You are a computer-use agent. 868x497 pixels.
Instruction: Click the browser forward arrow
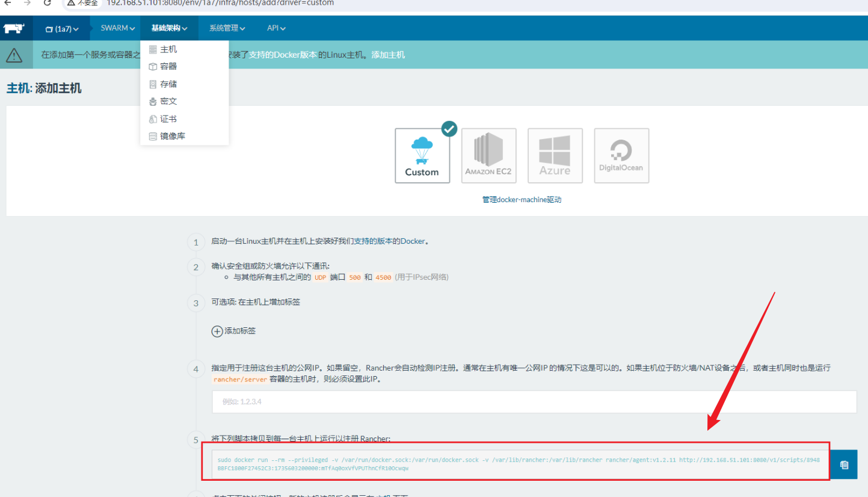(26, 3)
